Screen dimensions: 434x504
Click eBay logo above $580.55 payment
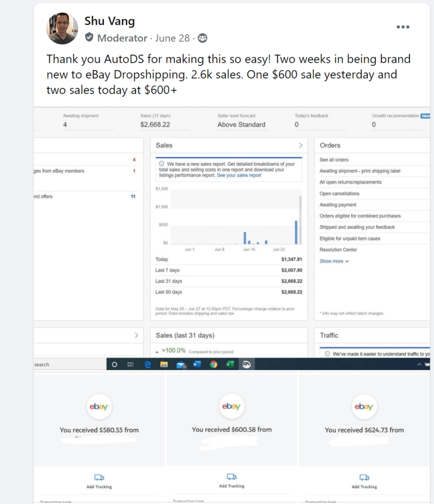pyautogui.click(x=99, y=407)
